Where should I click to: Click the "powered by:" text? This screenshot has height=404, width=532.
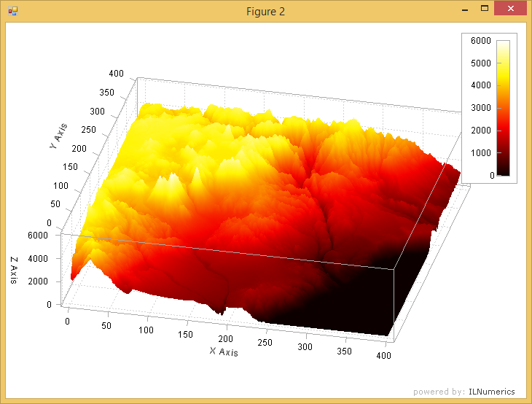click(439, 392)
